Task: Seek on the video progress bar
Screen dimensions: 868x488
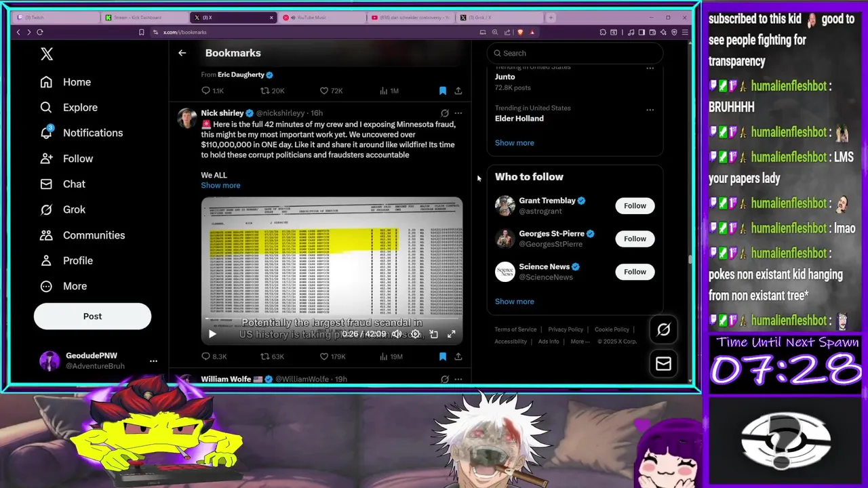Action: click(332, 317)
